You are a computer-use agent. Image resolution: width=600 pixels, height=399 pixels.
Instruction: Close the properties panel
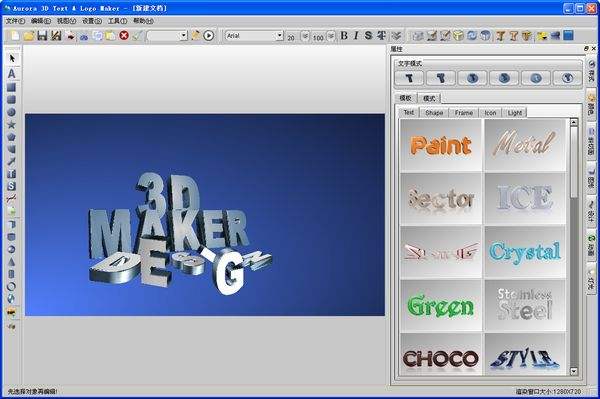pos(593,49)
